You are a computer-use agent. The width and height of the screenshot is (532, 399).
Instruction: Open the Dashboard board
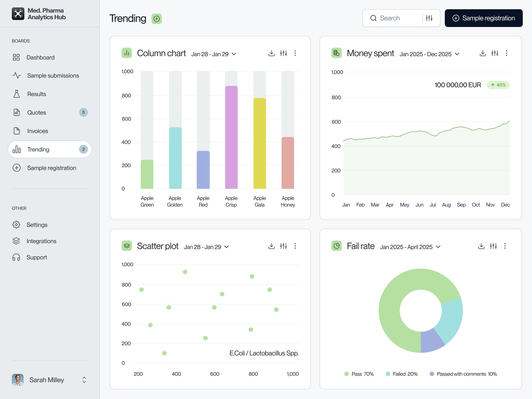point(40,57)
